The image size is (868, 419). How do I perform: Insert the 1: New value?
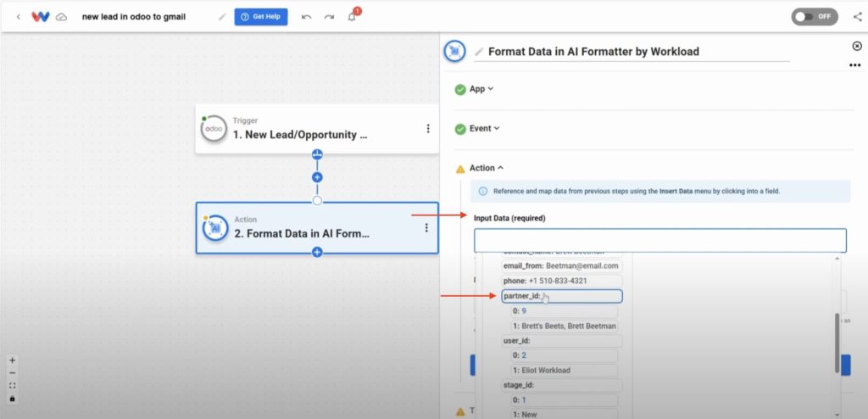coord(564,414)
